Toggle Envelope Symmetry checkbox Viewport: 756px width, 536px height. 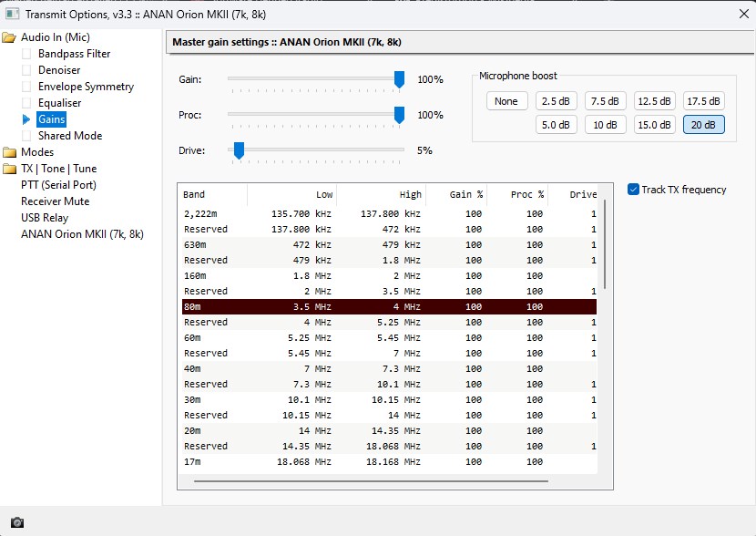click(26, 87)
